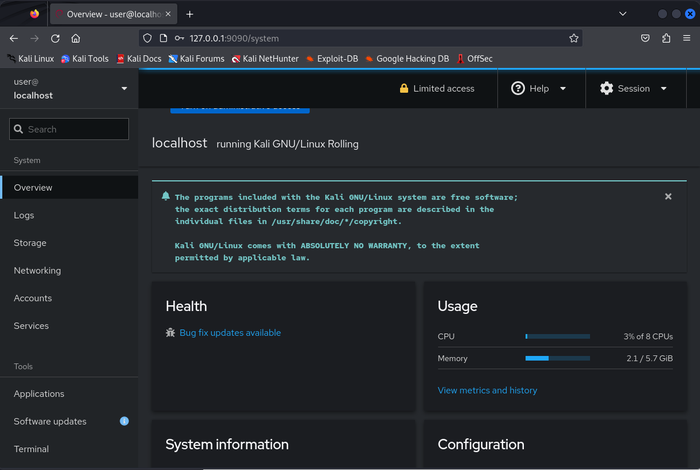This screenshot has width=700, height=470.
Task: Dismiss the Kali message banner
Action: coord(668,197)
